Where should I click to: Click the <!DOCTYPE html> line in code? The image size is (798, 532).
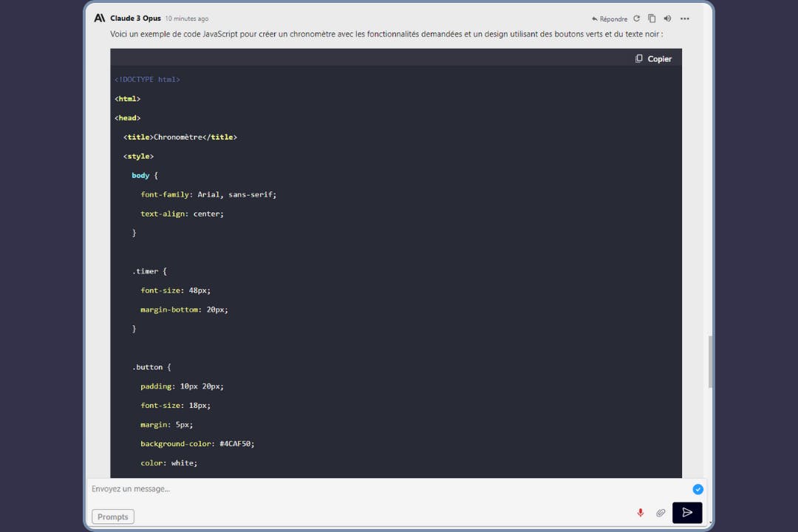click(147, 80)
